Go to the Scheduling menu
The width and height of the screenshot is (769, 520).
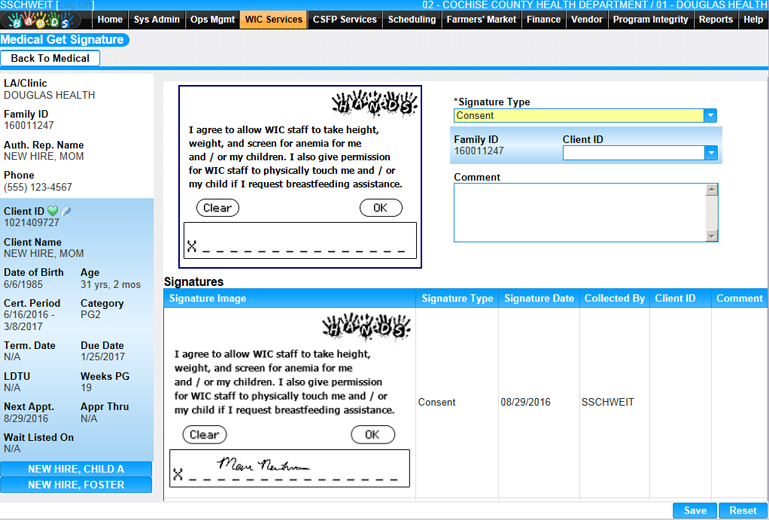pos(411,19)
